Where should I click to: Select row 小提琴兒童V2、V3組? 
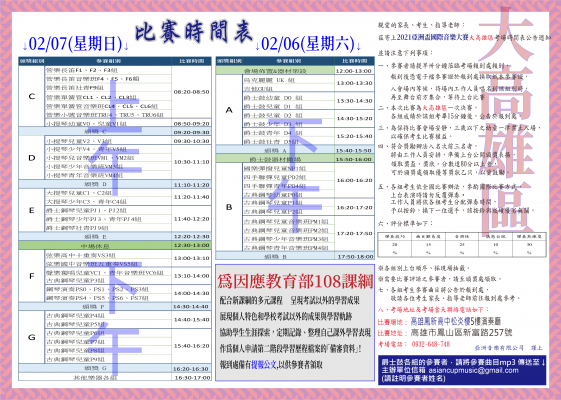point(108,141)
